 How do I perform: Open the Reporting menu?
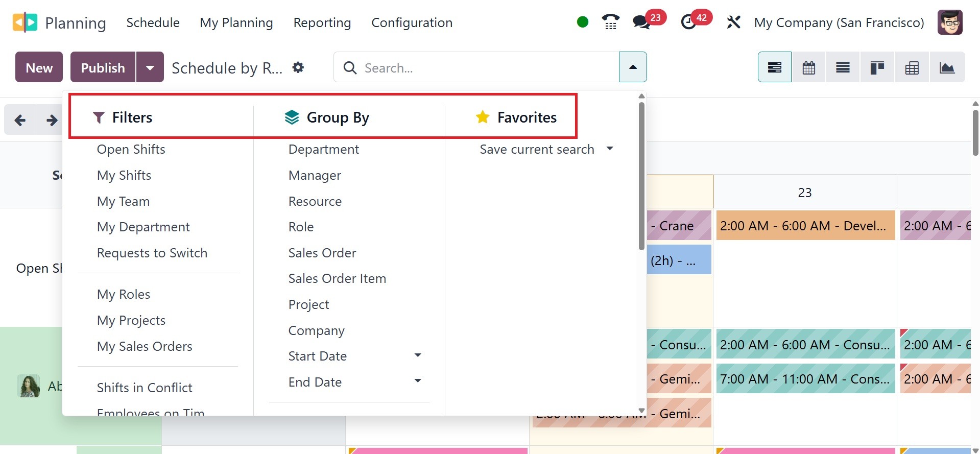tap(322, 22)
